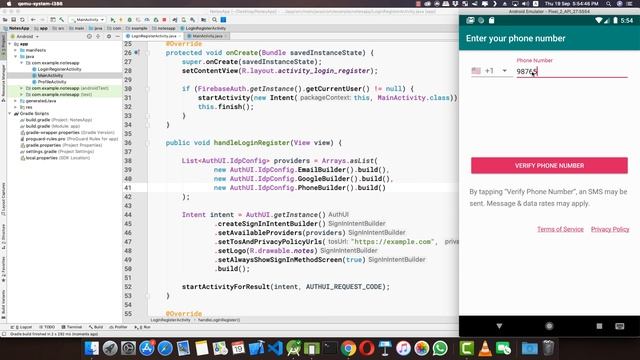Expand com.example.notesapp (androidTest) package
The height and width of the screenshot is (360, 640).
tap(22, 88)
